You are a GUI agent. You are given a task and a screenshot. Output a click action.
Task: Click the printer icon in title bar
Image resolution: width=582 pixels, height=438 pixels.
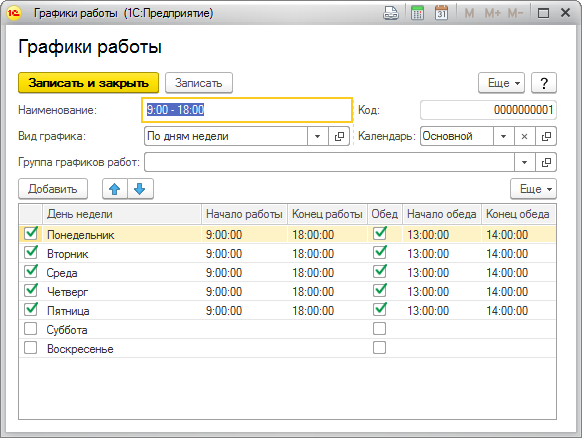point(391,13)
